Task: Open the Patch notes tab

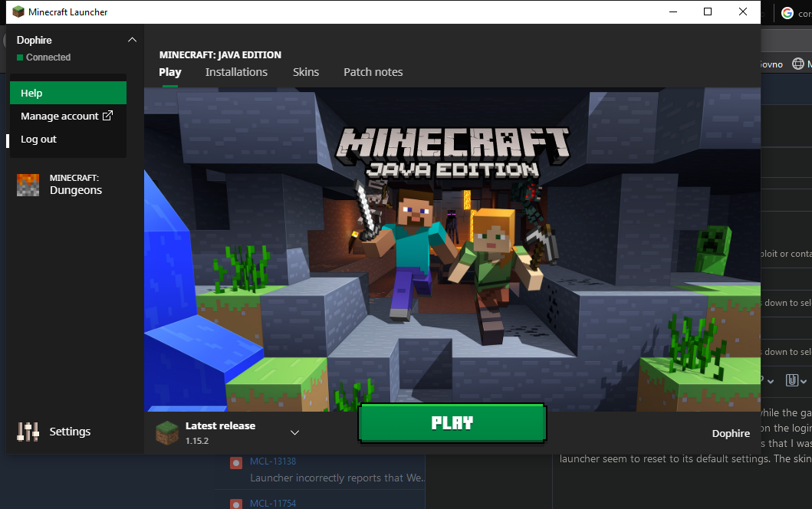Action: 373,72
